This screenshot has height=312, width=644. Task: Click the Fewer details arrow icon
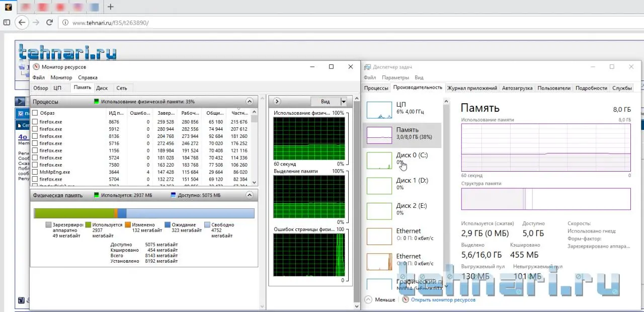pos(368,299)
